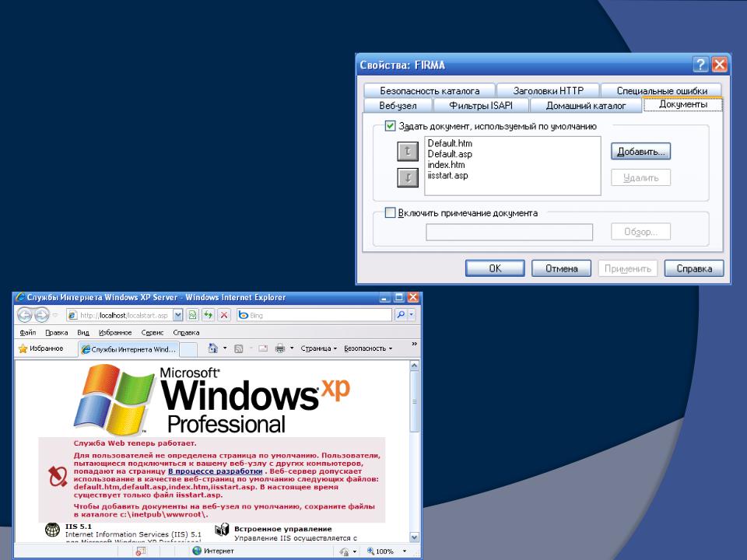Viewport: 747px width, 560px height.
Task: Click the Справка button in FIRMA dialog
Action: coord(694,268)
